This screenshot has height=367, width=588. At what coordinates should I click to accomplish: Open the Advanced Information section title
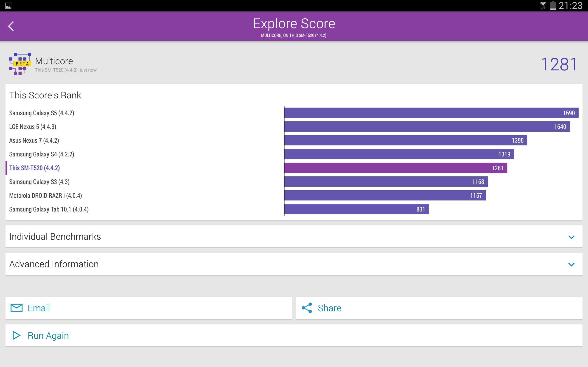(54, 264)
